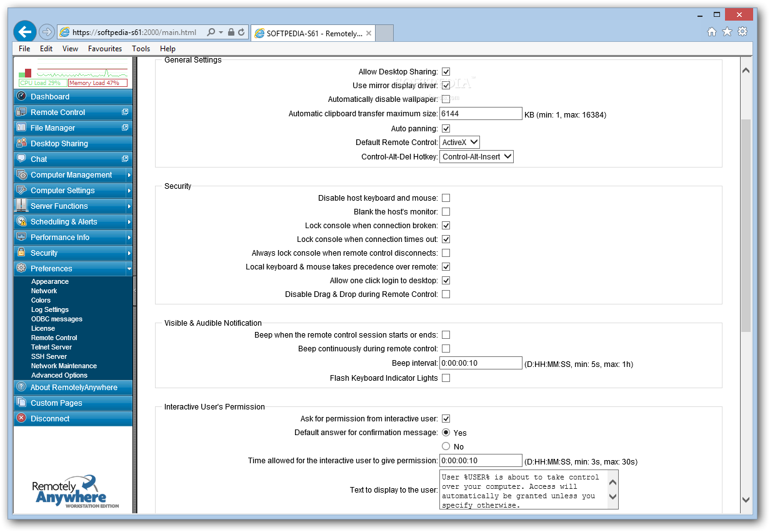Open Default Remote Control ActiveX dropdown
The image size is (770, 532).
pos(460,143)
